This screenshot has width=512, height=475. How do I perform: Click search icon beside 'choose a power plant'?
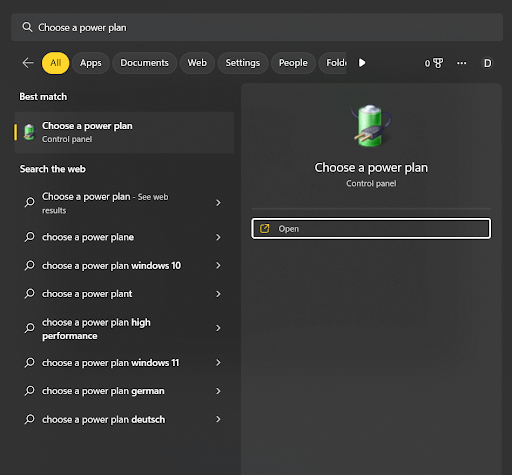[x=30, y=294]
